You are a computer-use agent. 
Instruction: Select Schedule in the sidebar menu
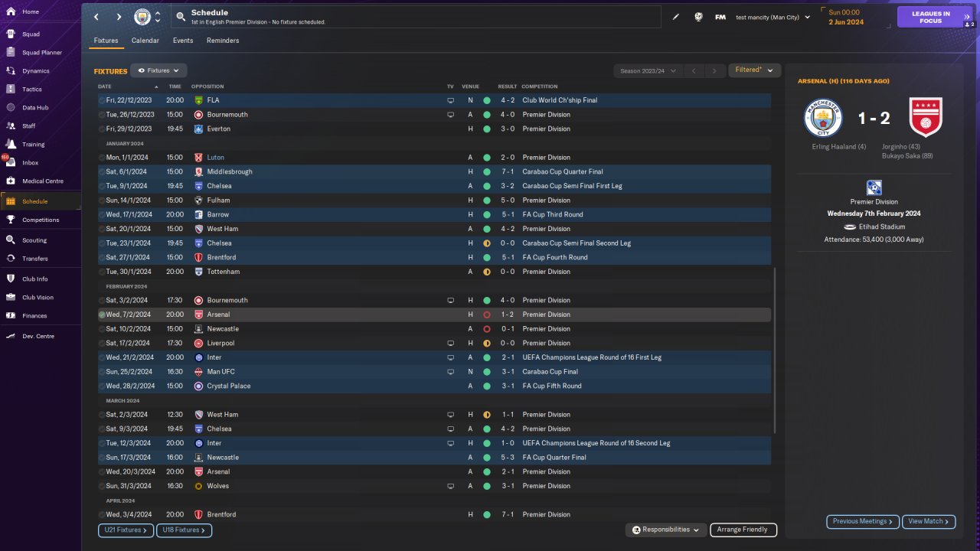pos(40,201)
